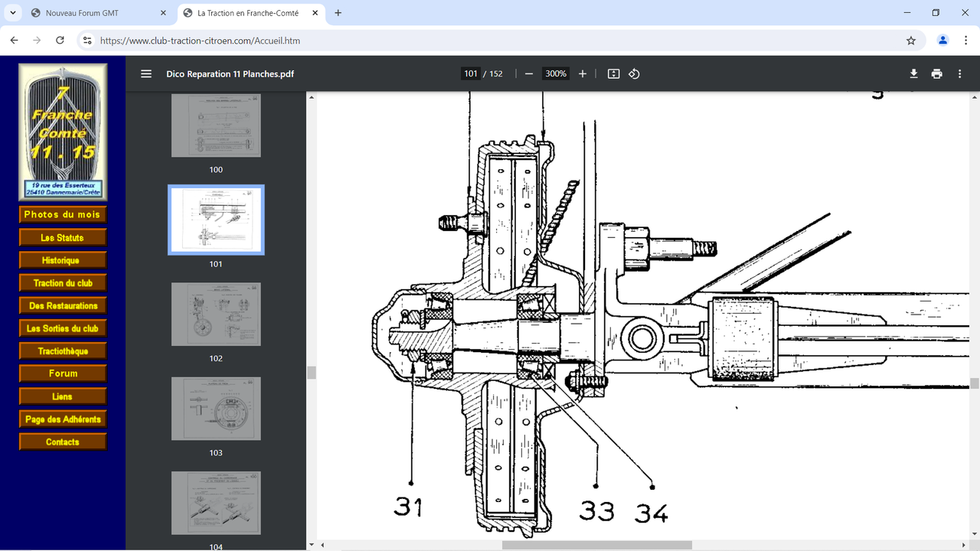Screen dimensions: 980x551
Task: Toggle the PDF sidebar menu icon
Action: tap(146, 73)
